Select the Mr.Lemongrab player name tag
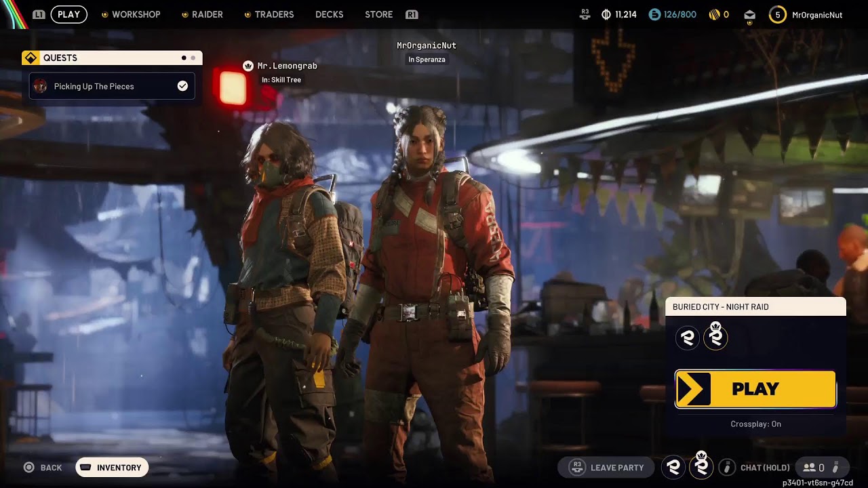 (288, 66)
